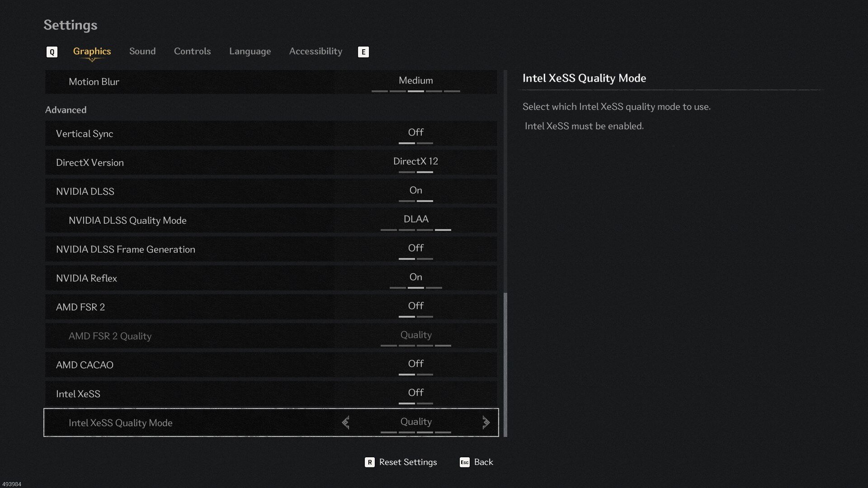This screenshot has height=488, width=868.
Task: Click the Q key icon before tabs
Action: 52,52
